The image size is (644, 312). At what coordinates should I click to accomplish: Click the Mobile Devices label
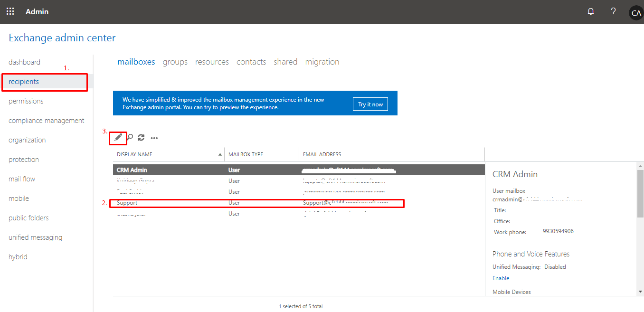point(511,292)
